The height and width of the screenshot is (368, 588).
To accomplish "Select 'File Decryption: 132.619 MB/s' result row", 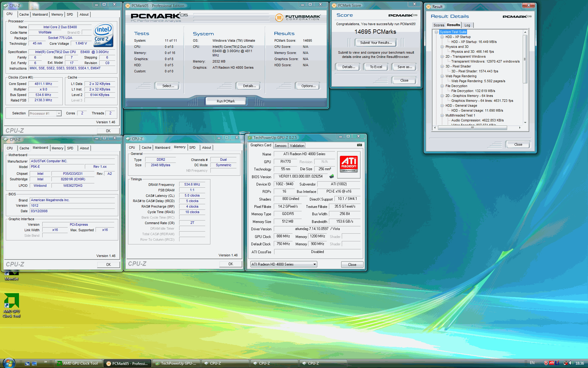I will [473, 91].
